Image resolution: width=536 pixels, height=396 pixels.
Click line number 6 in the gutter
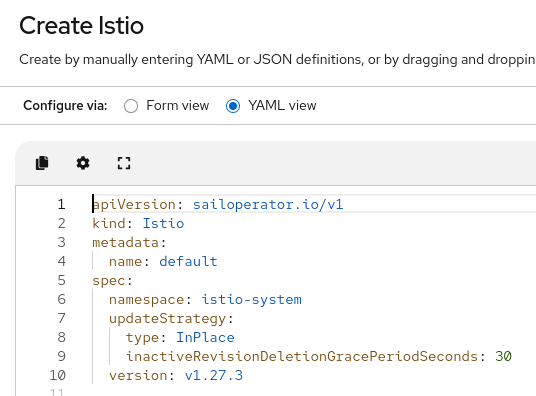pos(62,300)
